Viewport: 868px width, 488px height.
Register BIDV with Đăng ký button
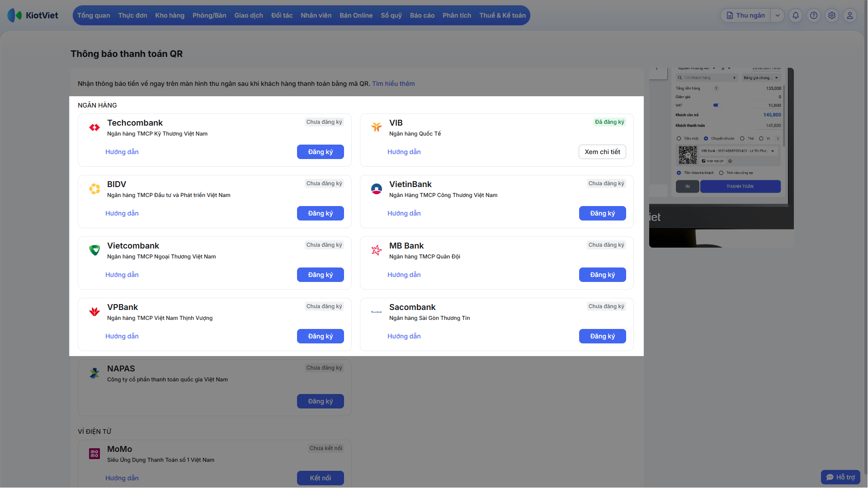point(321,213)
